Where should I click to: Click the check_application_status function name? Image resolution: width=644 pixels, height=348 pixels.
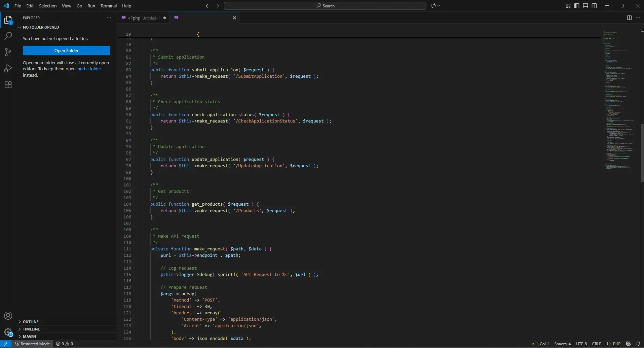(x=223, y=114)
